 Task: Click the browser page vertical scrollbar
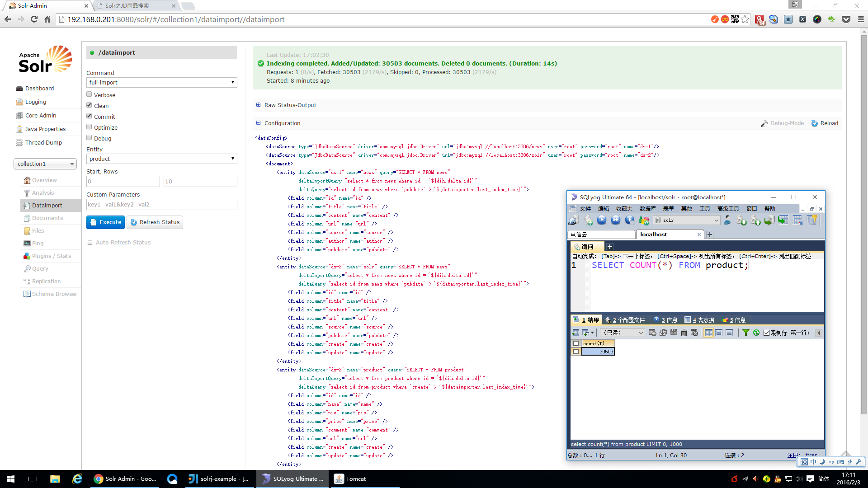pyautogui.click(x=864, y=226)
